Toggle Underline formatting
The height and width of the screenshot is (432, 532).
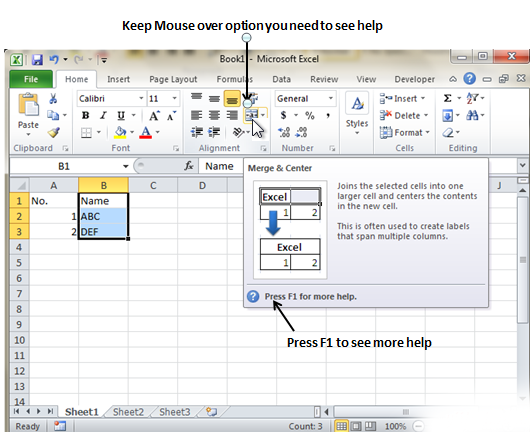(x=121, y=116)
